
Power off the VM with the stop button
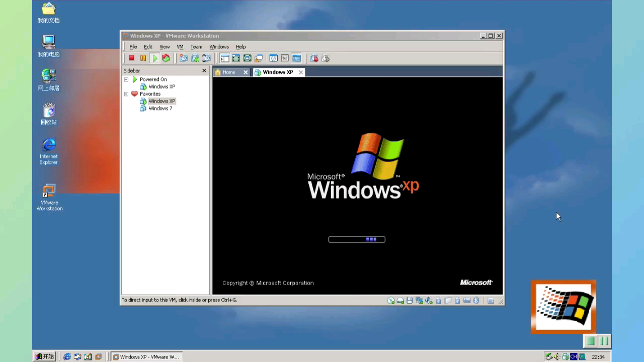(131, 58)
